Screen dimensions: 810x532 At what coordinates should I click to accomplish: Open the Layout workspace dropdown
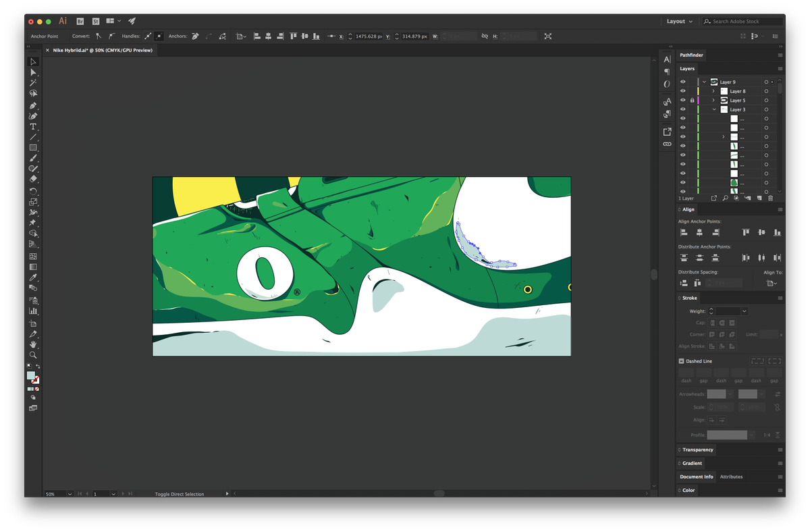[678, 21]
